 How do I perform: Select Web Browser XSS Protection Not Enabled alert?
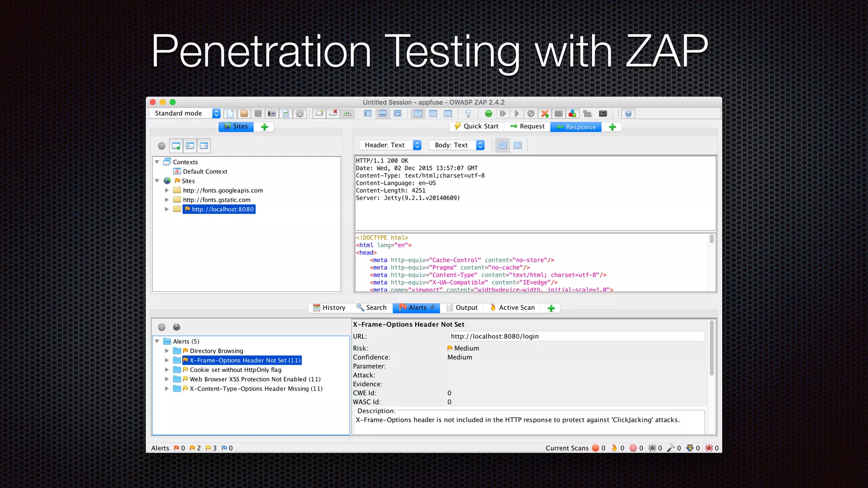[251, 379]
